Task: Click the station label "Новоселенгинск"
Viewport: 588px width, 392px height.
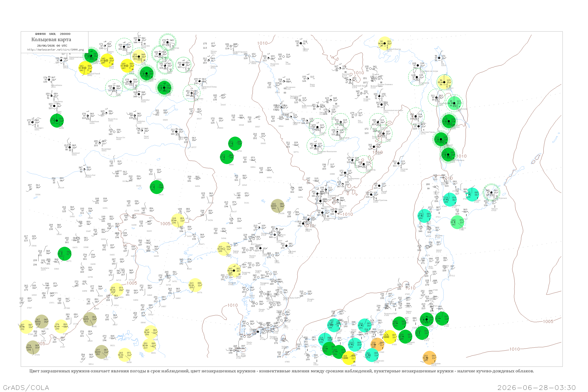Action: tap(76, 57)
